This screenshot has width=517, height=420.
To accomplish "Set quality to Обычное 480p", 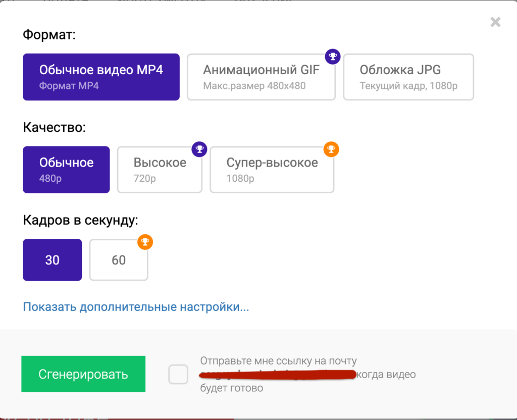I will pyautogui.click(x=66, y=170).
